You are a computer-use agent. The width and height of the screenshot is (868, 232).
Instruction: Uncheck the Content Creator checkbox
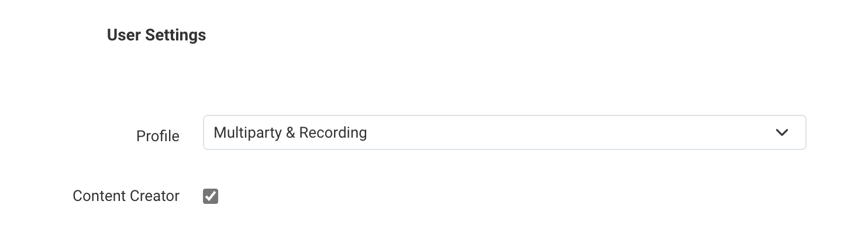211,196
